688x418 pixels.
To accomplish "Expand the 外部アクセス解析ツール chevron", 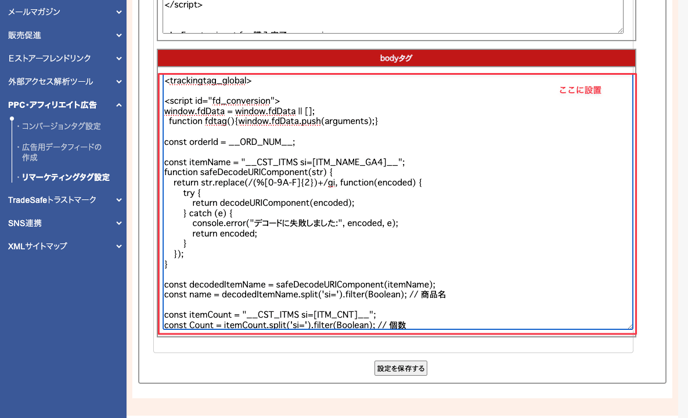I will (119, 82).
